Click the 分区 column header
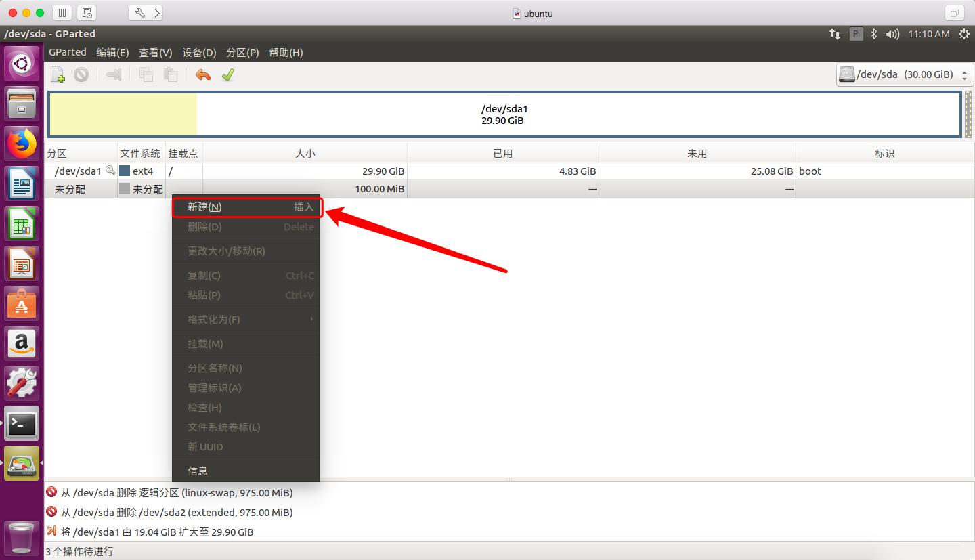 81,153
